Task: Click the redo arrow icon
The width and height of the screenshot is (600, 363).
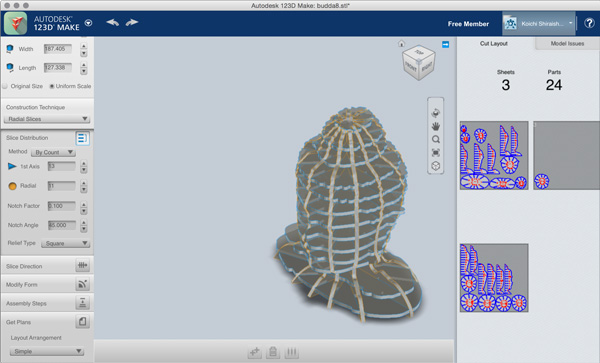Action: [132, 23]
